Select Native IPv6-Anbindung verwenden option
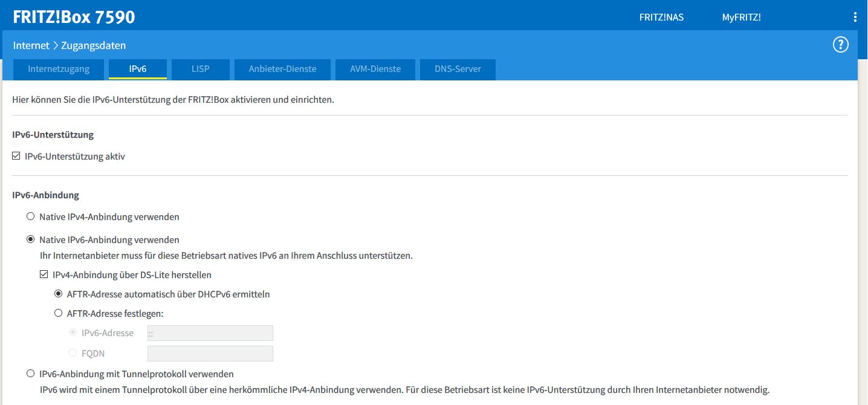The image size is (868, 405). coord(31,239)
